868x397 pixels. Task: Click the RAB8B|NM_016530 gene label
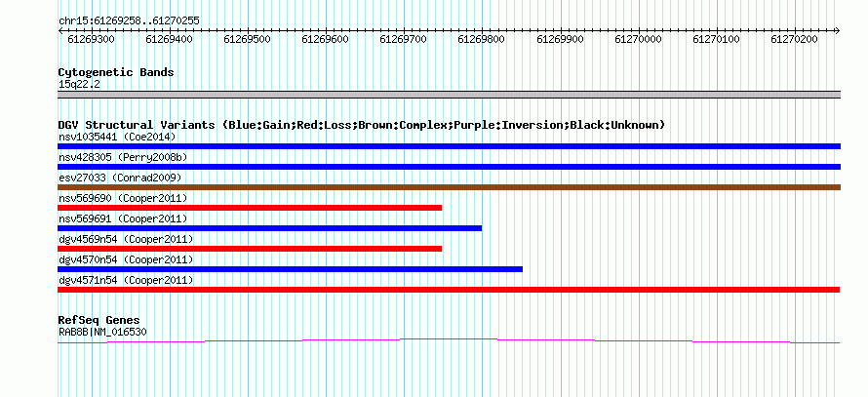point(102,333)
